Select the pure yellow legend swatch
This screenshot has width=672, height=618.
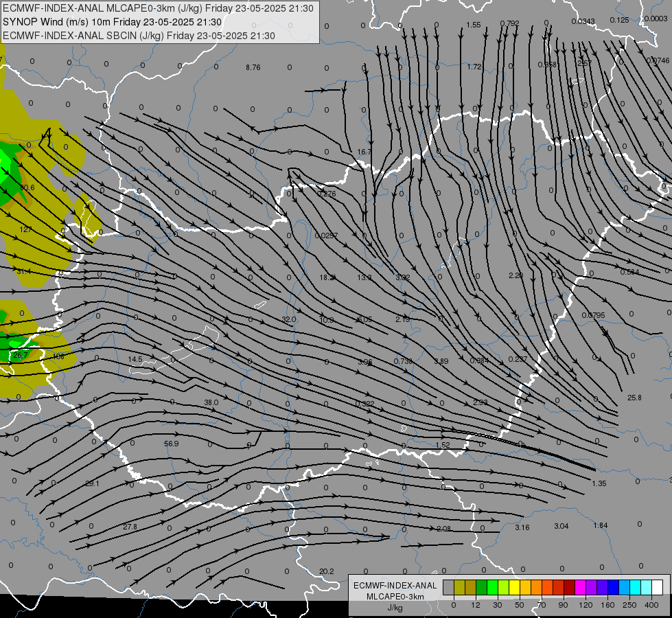(514, 587)
